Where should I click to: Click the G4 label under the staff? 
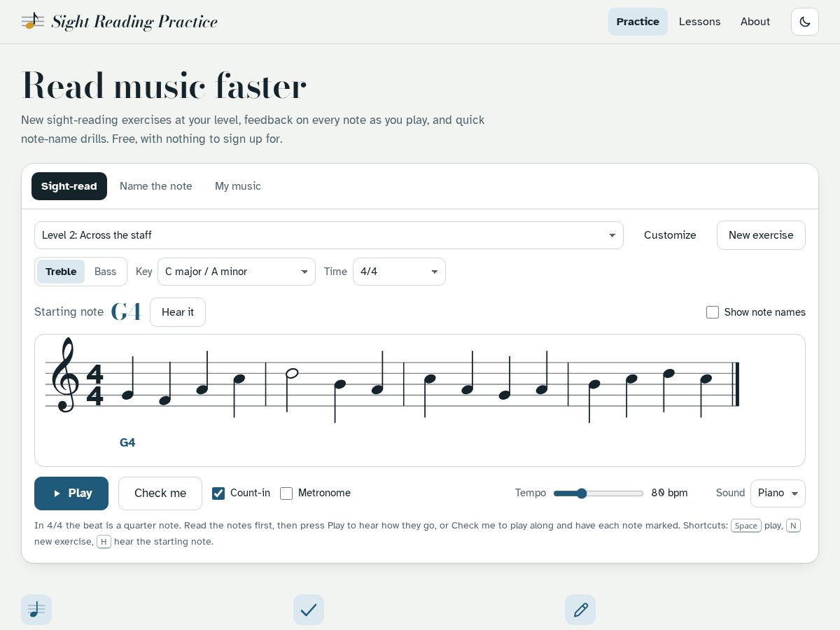(127, 442)
